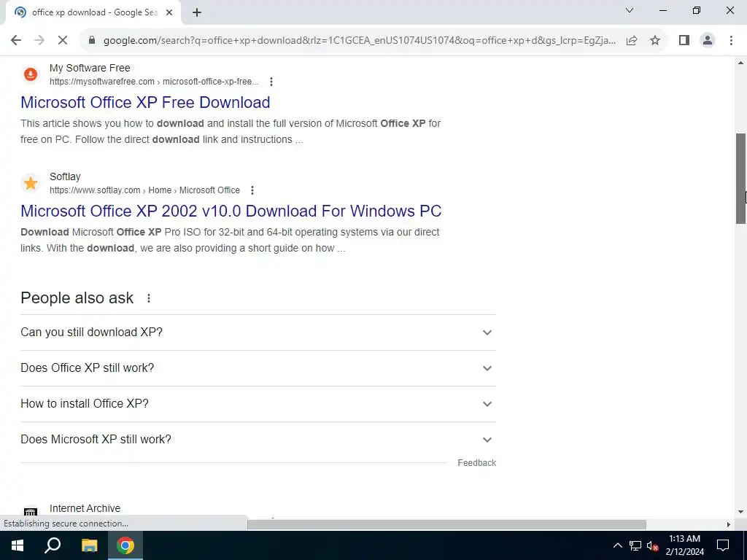Bookmark this tab with star icon
Image resolution: width=747 pixels, height=560 pixels.
pyautogui.click(x=655, y=40)
